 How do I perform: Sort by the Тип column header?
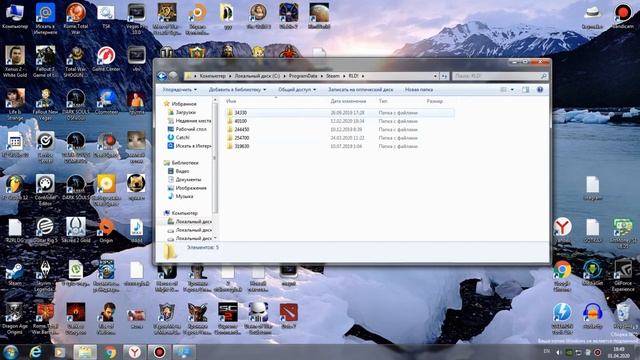point(382,101)
